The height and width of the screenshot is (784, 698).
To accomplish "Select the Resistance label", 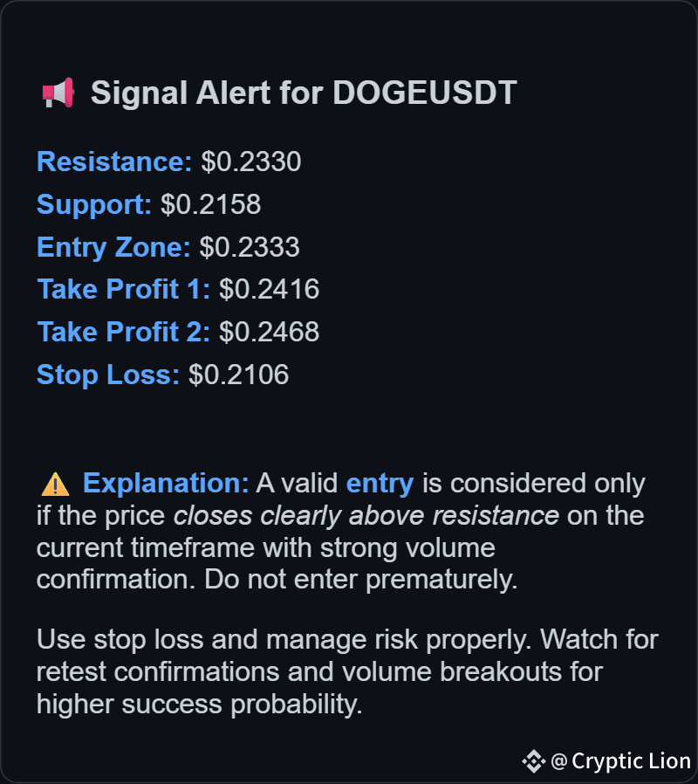I will (x=114, y=162).
